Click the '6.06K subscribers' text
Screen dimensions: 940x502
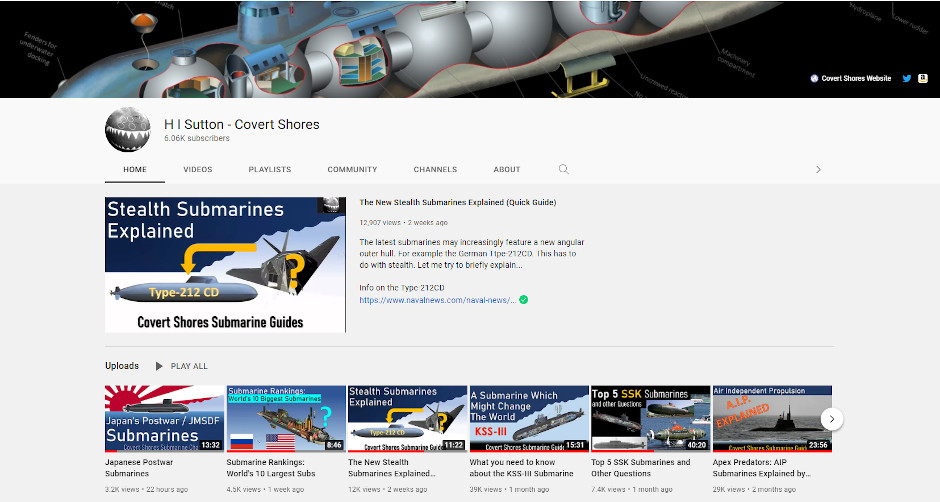(x=197, y=139)
